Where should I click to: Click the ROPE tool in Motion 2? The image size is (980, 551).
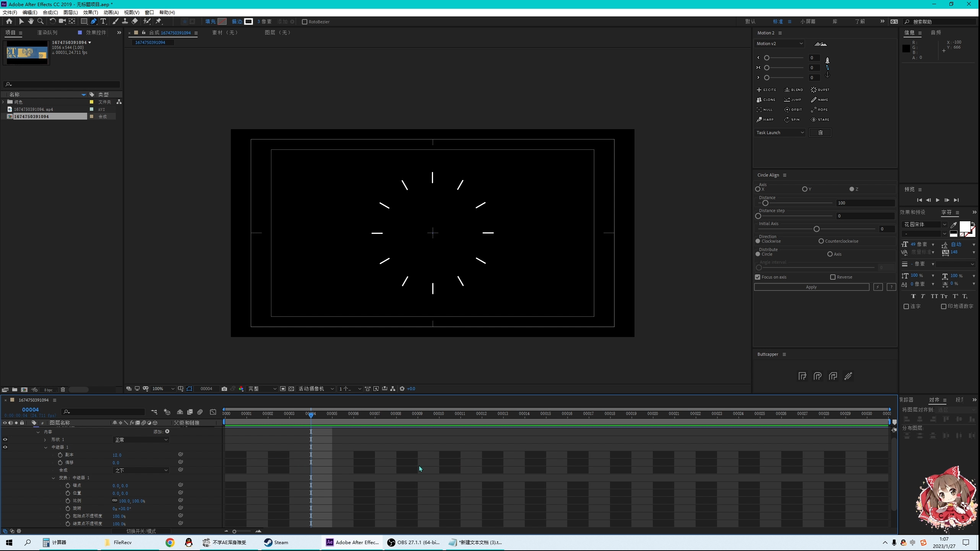(819, 110)
